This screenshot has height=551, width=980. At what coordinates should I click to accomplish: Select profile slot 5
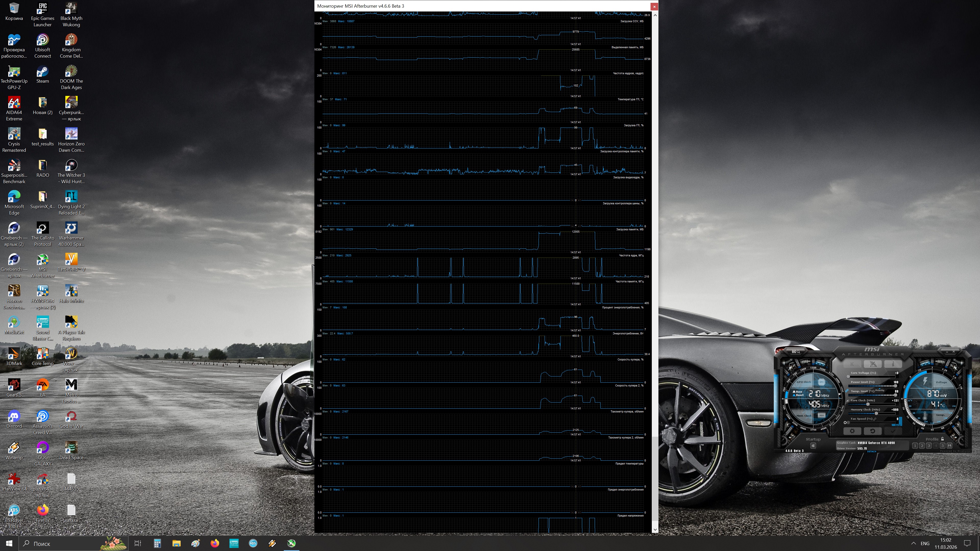tap(942, 446)
